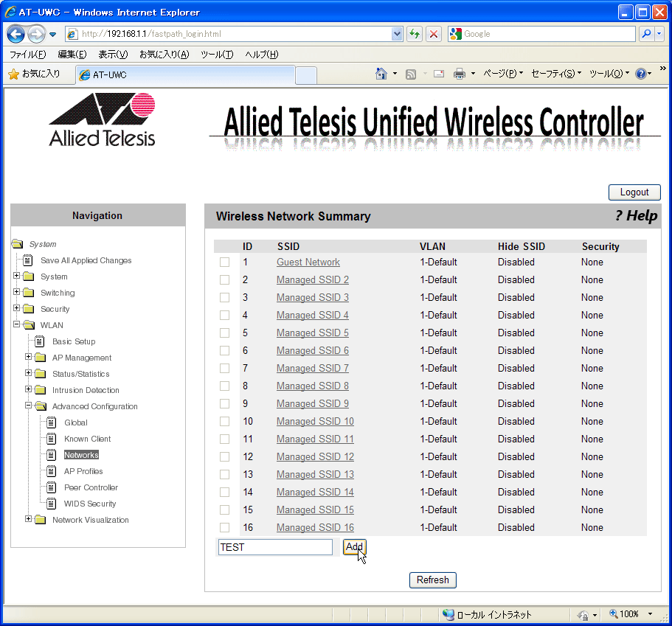Open the zoom level dropdown arrow in the status bar
The image size is (672, 626).
(x=650, y=614)
